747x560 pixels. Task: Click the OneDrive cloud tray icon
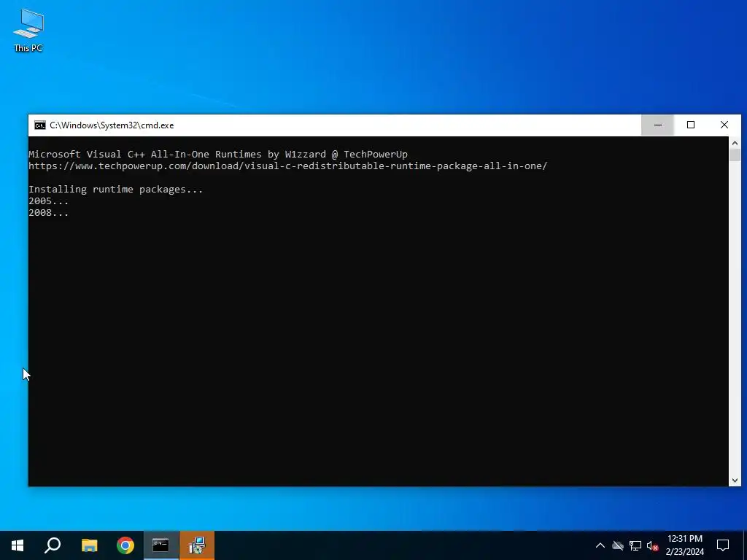click(618, 545)
